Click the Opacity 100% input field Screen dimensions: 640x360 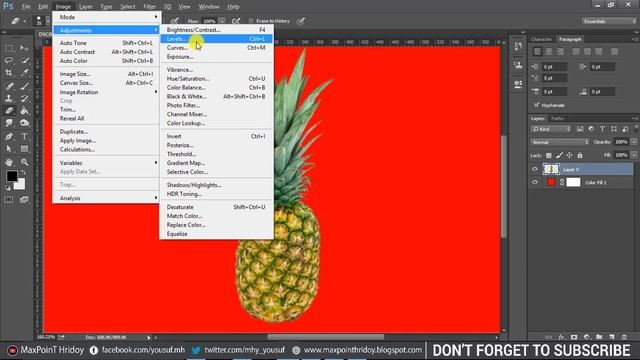622,142
